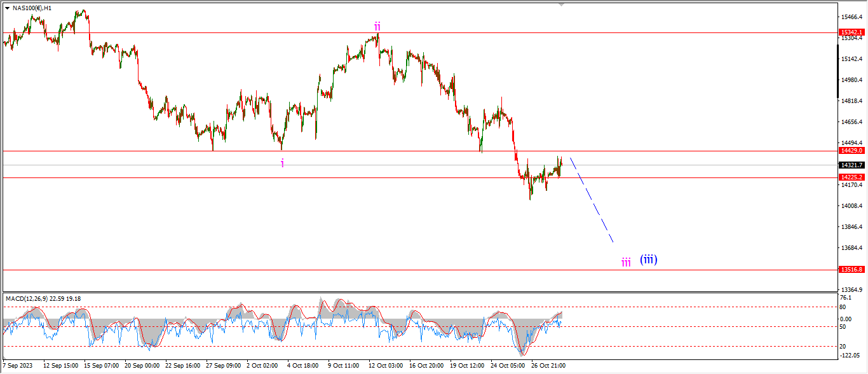
Task: Click the '26 Oct 21:00' time axis label
Action: (547, 366)
